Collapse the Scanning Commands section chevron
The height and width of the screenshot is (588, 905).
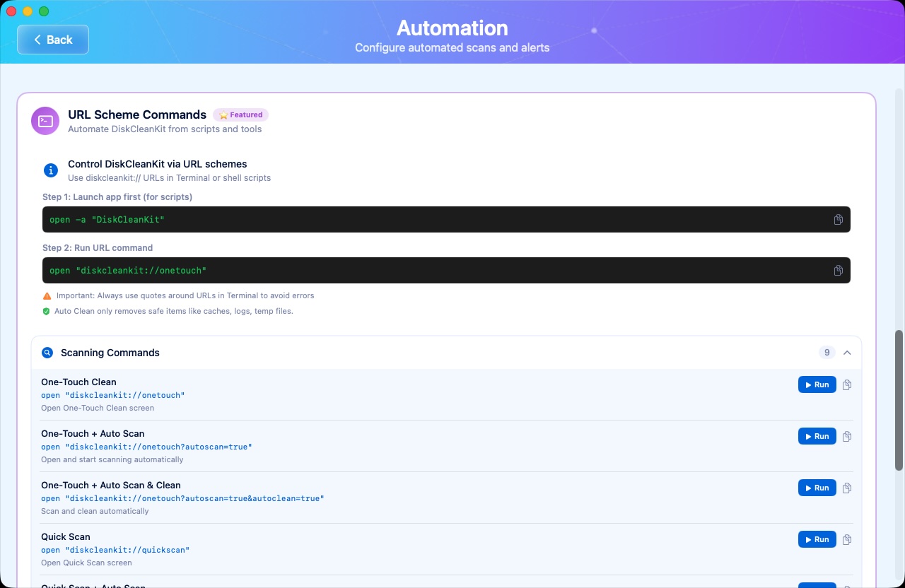(x=847, y=353)
